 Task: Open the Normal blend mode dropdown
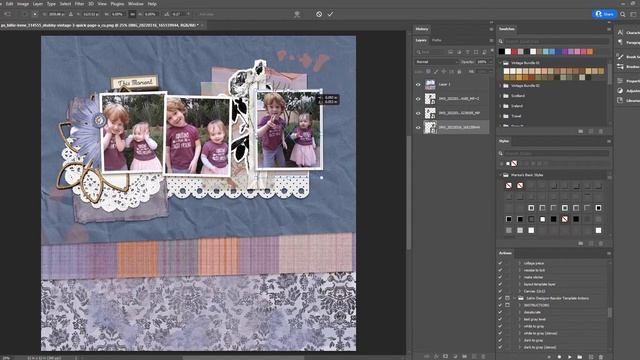click(x=437, y=62)
